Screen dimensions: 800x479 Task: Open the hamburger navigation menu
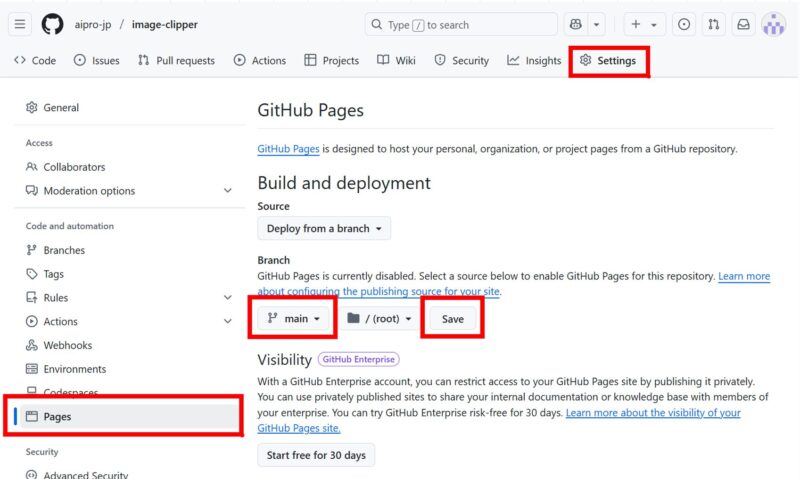pos(20,24)
